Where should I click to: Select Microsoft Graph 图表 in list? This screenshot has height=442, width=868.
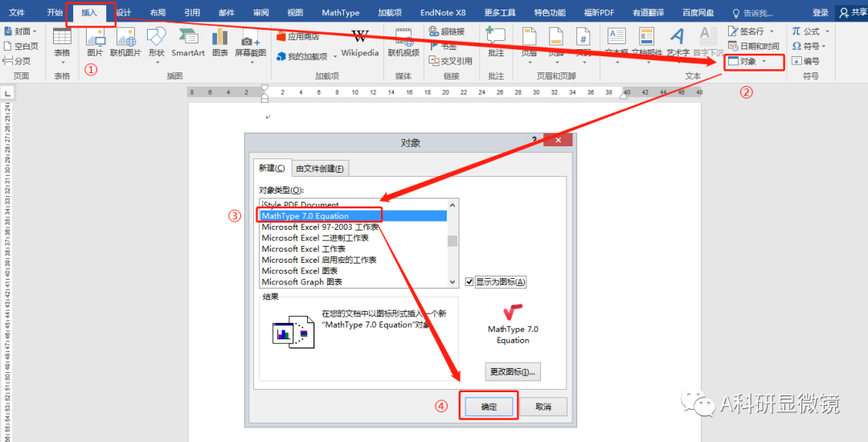tap(301, 282)
